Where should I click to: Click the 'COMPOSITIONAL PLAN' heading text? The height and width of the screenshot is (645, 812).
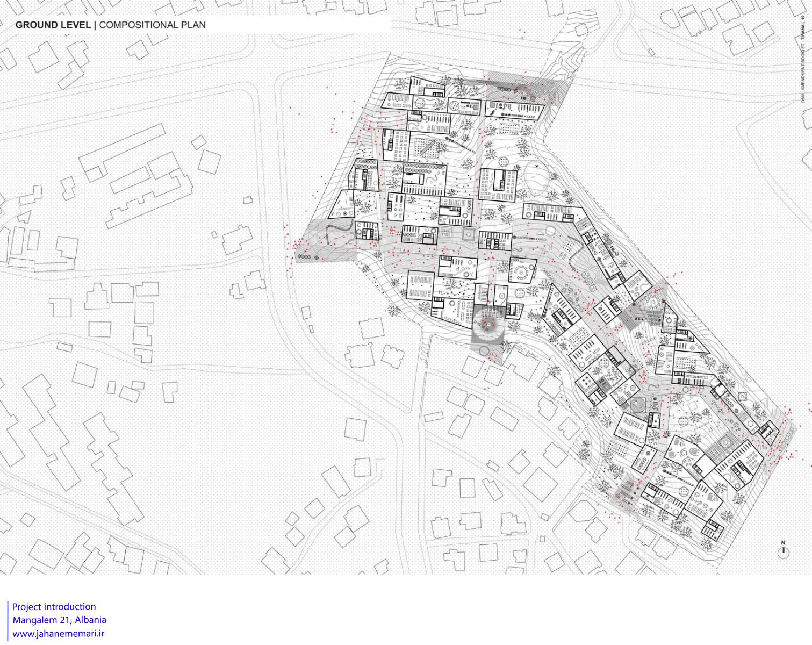pos(152,25)
